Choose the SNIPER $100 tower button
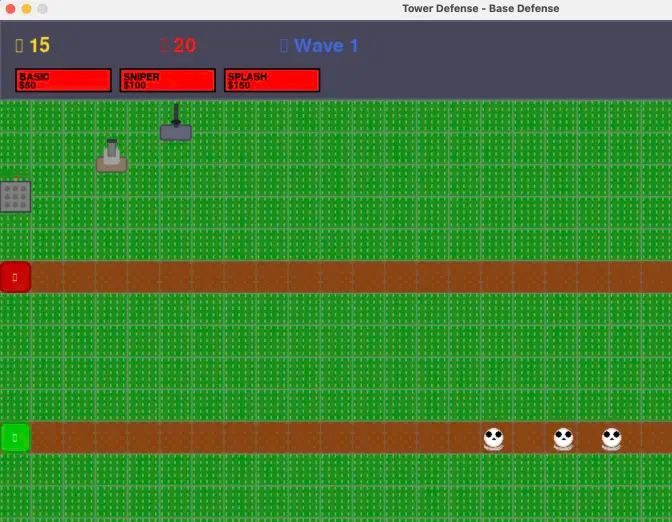Viewport: 672px width, 522px height. point(167,80)
